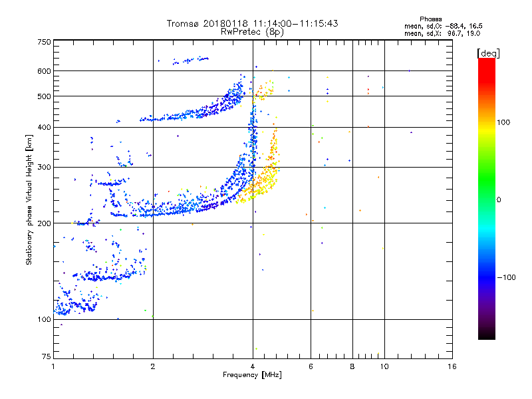Viewport: 532px width, 399px height.
Task: Click x-axis tick label "1"
Action: click(53, 366)
